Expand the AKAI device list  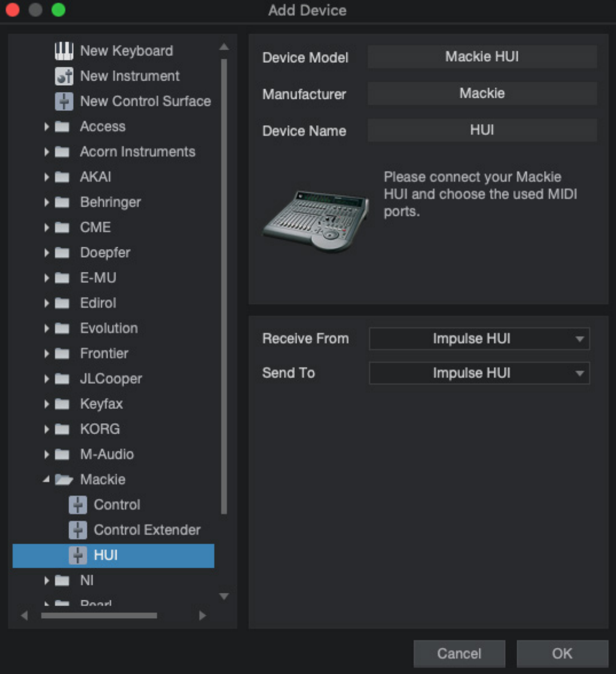(46, 177)
